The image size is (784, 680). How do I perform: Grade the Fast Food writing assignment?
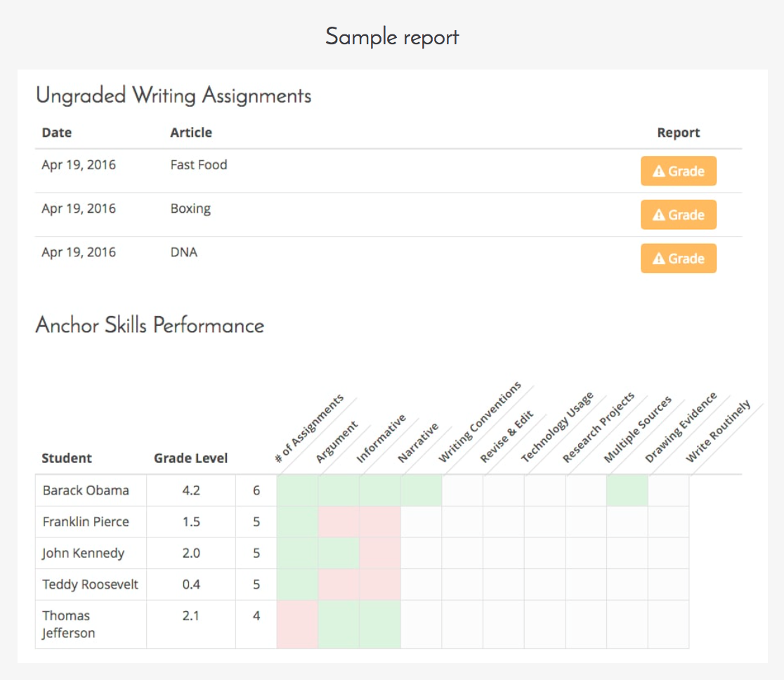(x=678, y=171)
